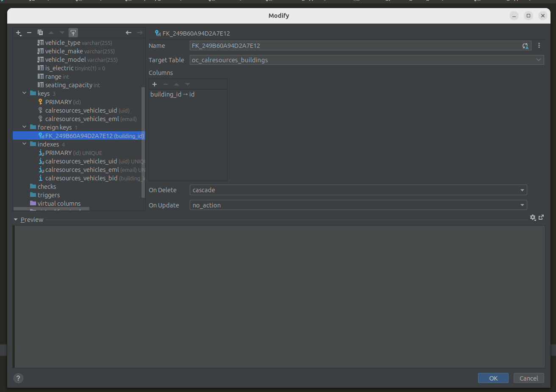Open the On Delete dropdown
This screenshot has width=556, height=392.
[522, 190]
